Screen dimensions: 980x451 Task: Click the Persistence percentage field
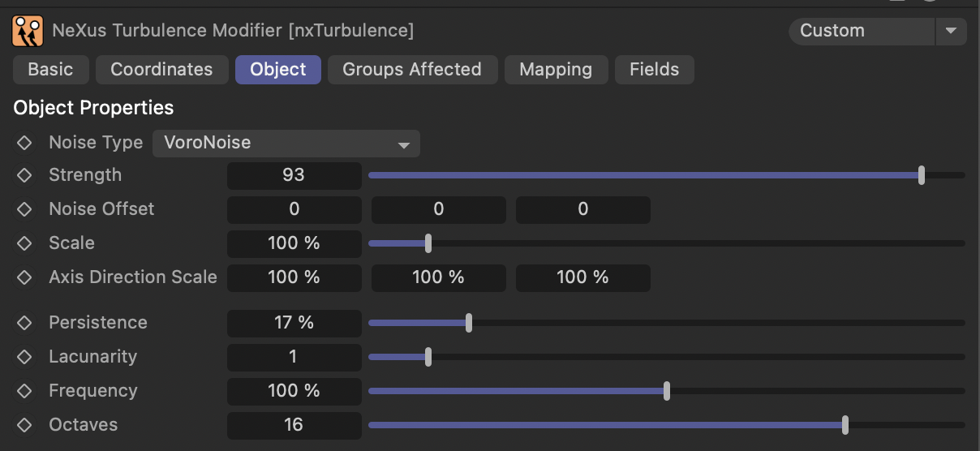[294, 323]
